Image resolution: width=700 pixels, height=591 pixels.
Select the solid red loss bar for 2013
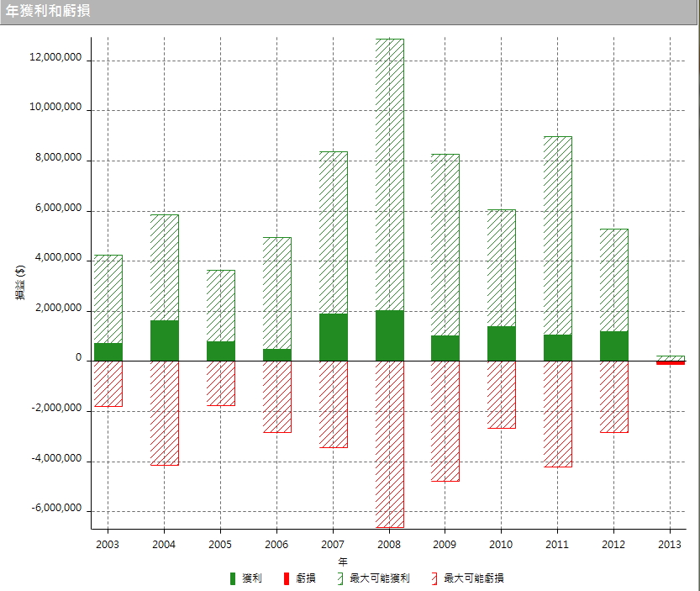[670, 362]
